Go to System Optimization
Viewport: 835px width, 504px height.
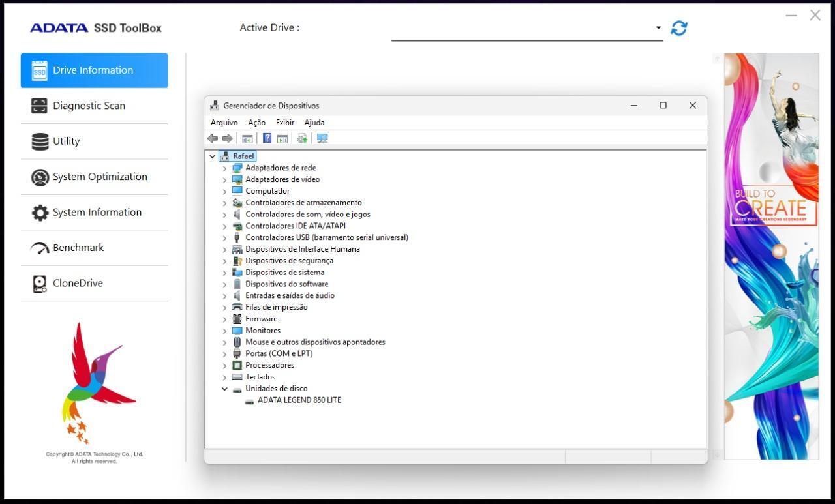click(94, 177)
